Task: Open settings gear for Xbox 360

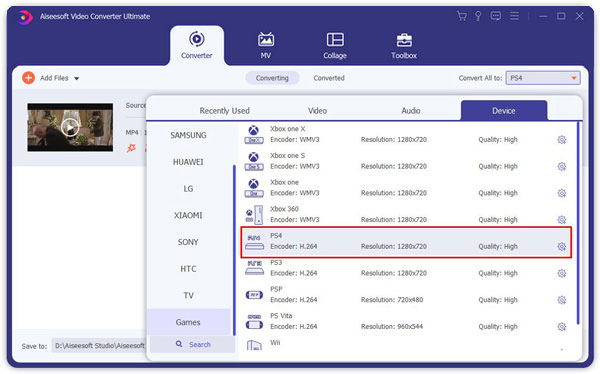Action: 561,220
